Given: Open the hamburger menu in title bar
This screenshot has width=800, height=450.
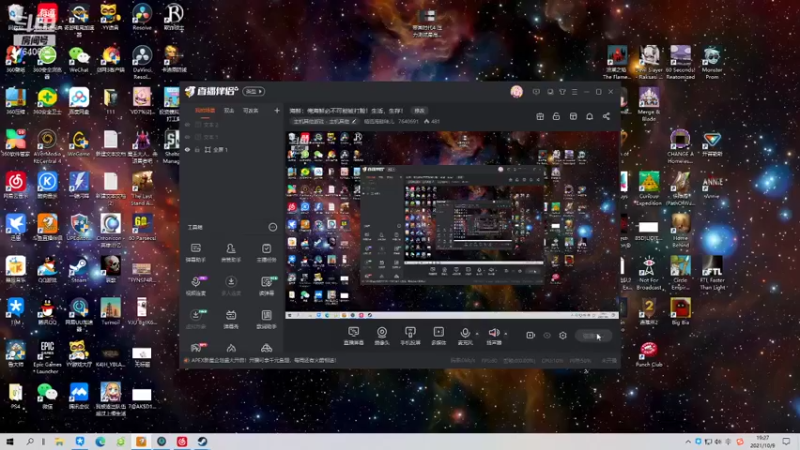Looking at the screenshot, I should (574, 92).
